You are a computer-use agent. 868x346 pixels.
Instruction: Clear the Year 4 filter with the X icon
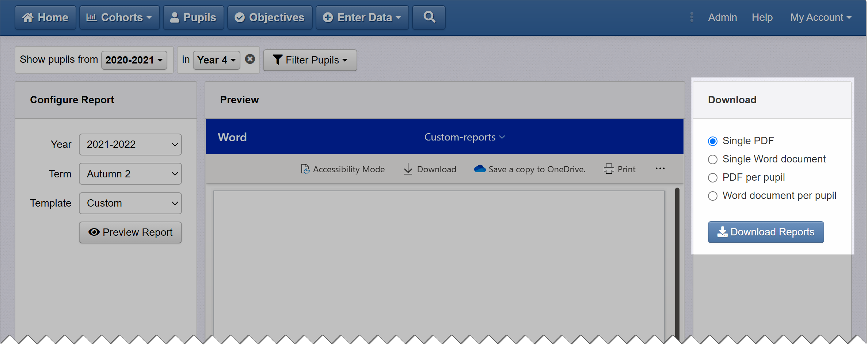250,59
